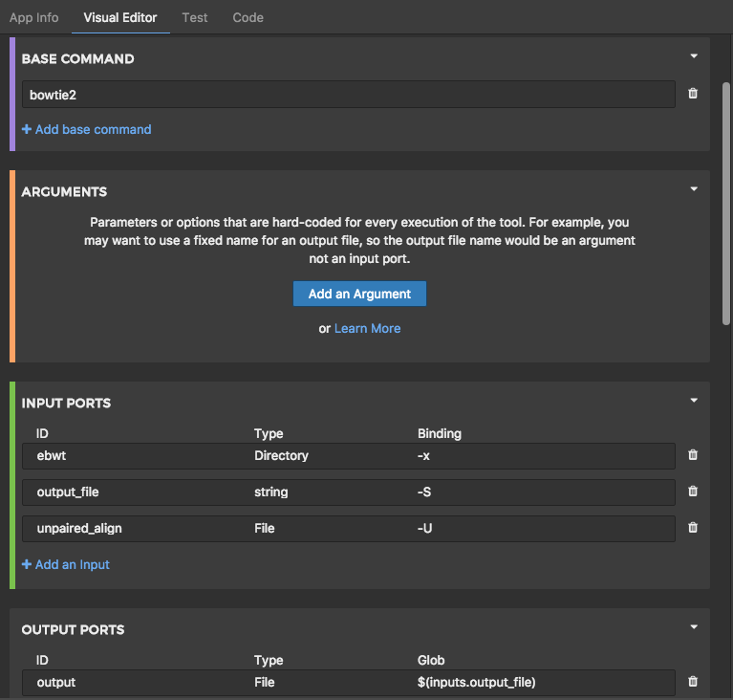
Task: Click the Add an Argument button
Action: pyautogui.click(x=359, y=294)
